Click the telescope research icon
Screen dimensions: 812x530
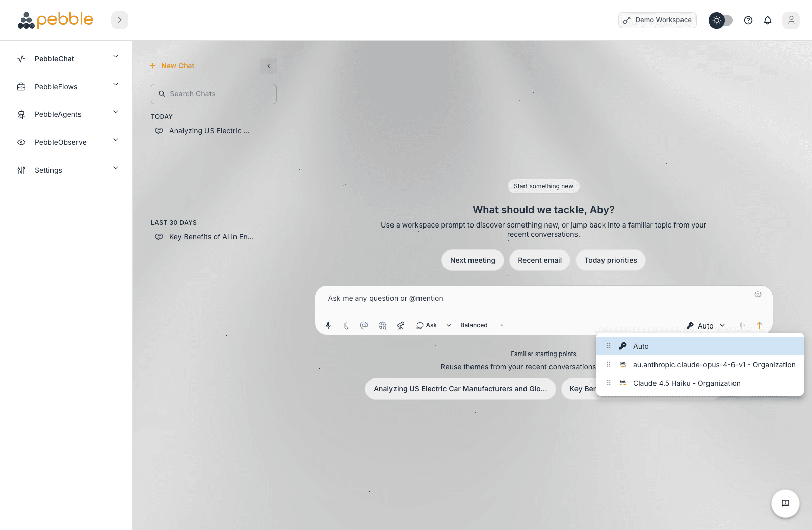tap(401, 325)
